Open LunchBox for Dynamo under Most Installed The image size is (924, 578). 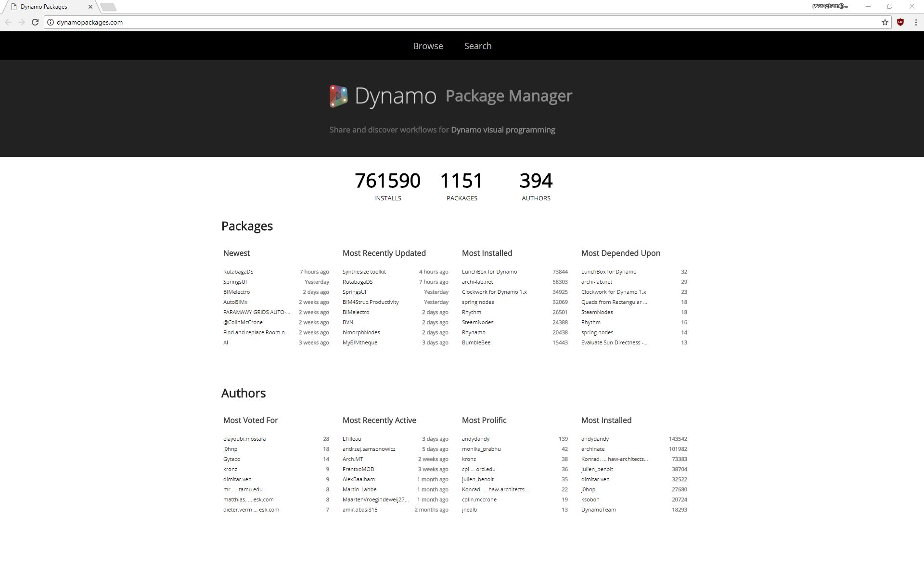pos(489,272)
